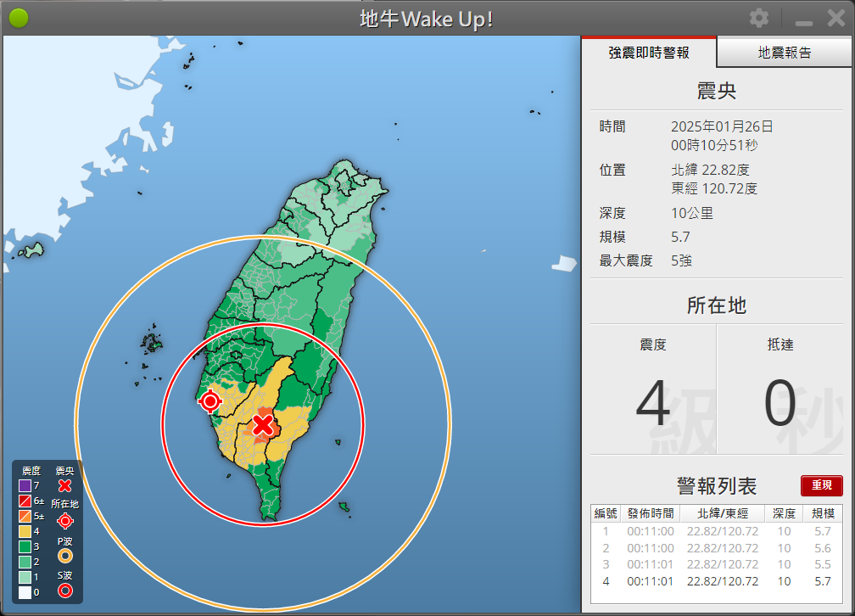Image resolution: width=855 pixels, height=616 pixels.
Task: Click intensity 1 light green swatch in legend
Action: pos(25,577)
